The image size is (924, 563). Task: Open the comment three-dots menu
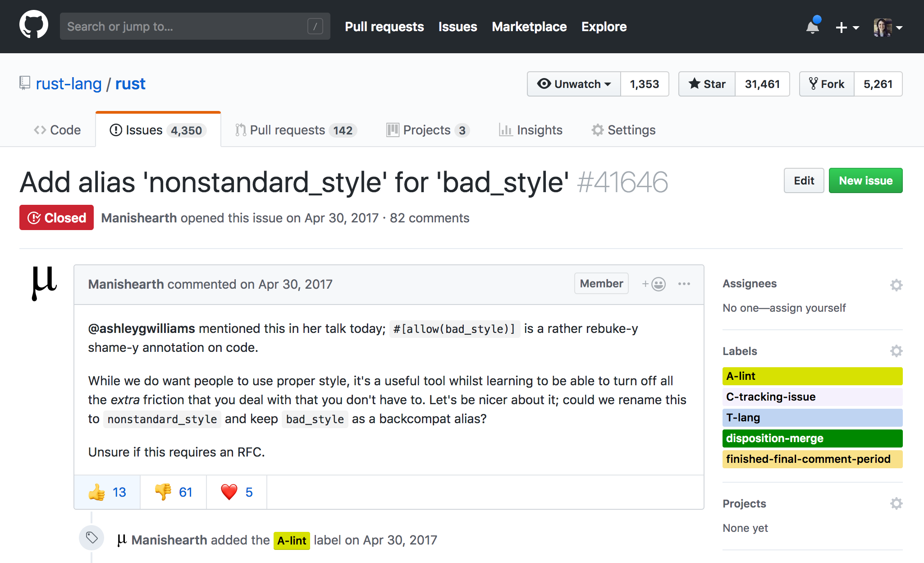pos(684,284)
